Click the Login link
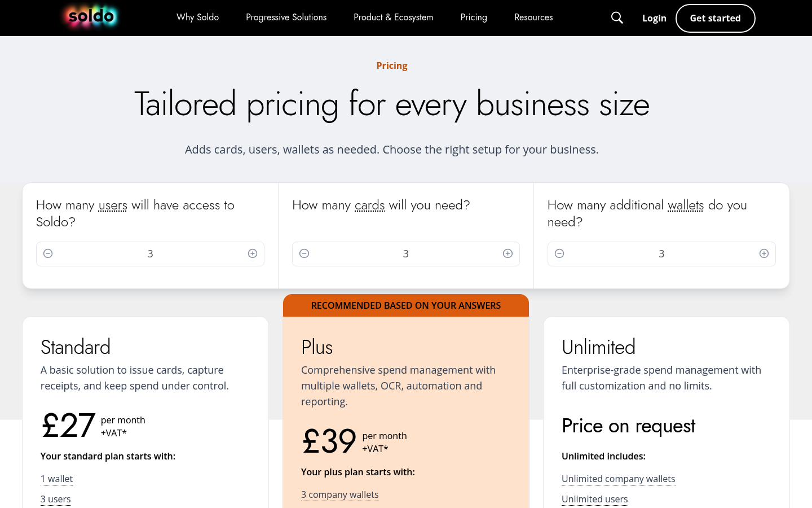The height and width of the screenshot is (508, 812). pyautogui.click(x=654, y=18)
